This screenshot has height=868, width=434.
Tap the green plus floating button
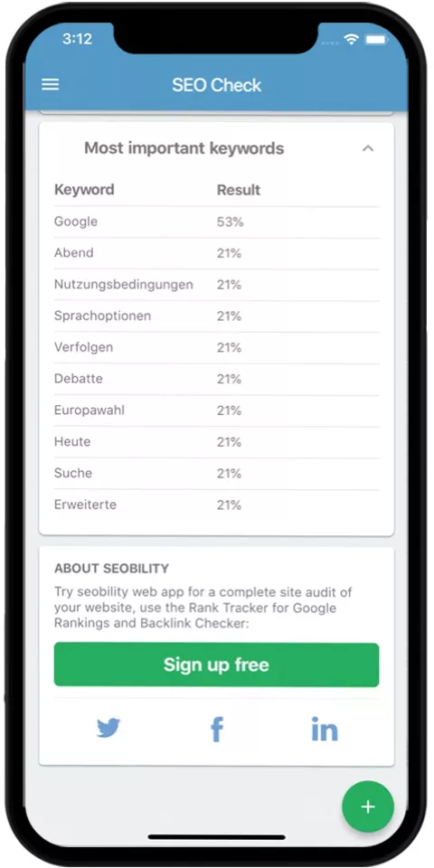coord(368,807)
